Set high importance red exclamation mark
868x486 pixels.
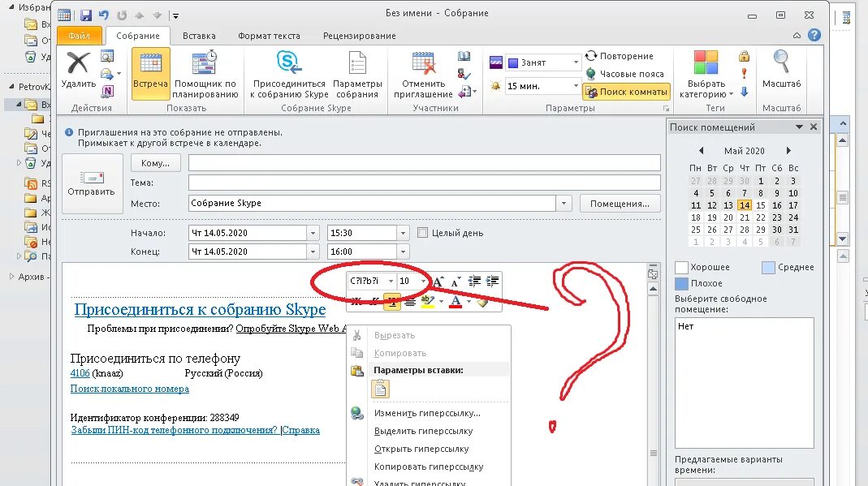(x=744, y=74)
